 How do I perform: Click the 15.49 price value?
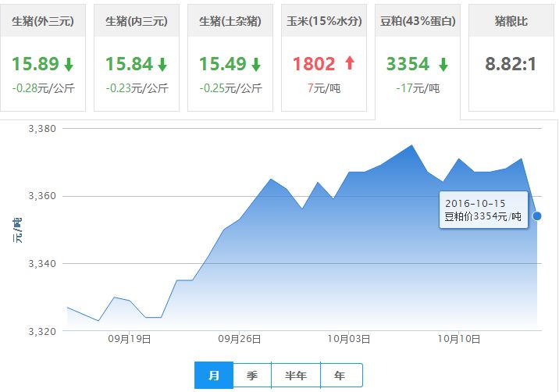click(x=223, y=64)
